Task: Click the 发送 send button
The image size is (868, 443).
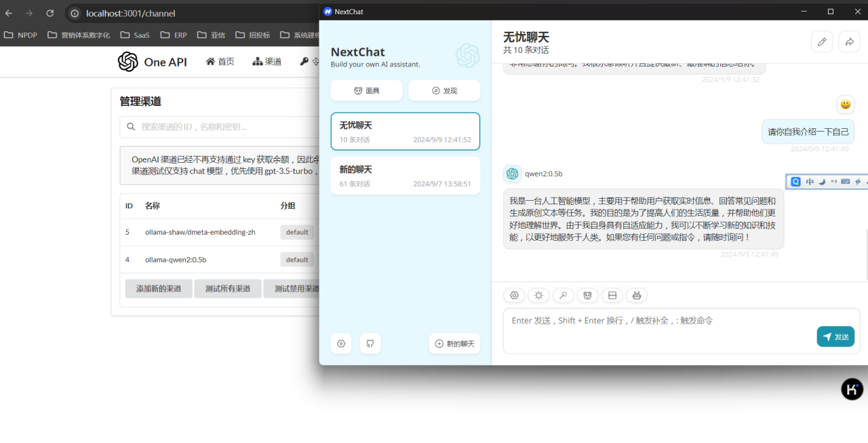Action: (x=835, y=337)
